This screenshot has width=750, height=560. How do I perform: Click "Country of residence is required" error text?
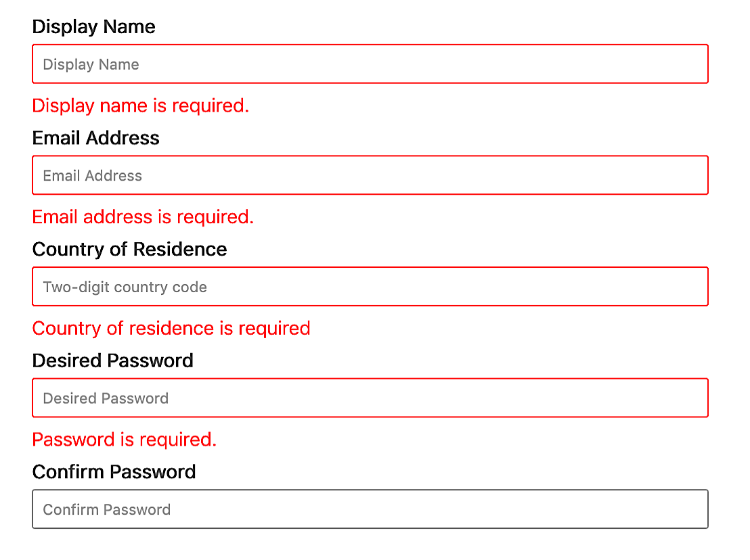coord(171,328)
